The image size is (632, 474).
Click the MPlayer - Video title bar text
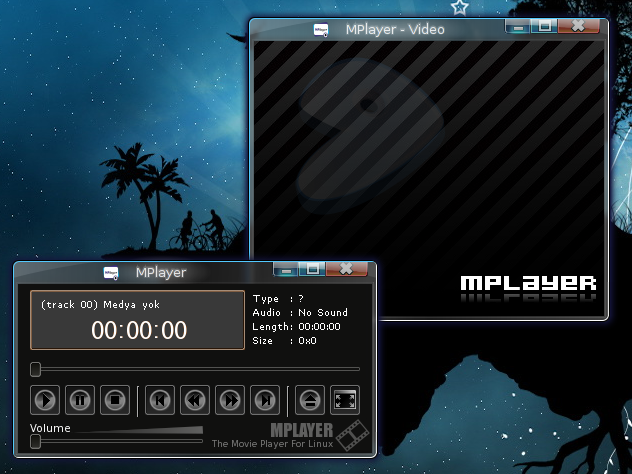click(395, 29)
